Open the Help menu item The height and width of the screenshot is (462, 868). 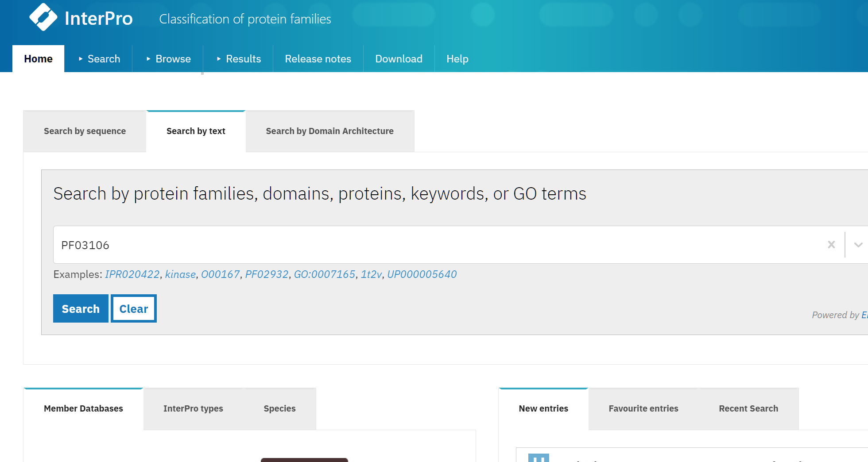coord(457,59)
